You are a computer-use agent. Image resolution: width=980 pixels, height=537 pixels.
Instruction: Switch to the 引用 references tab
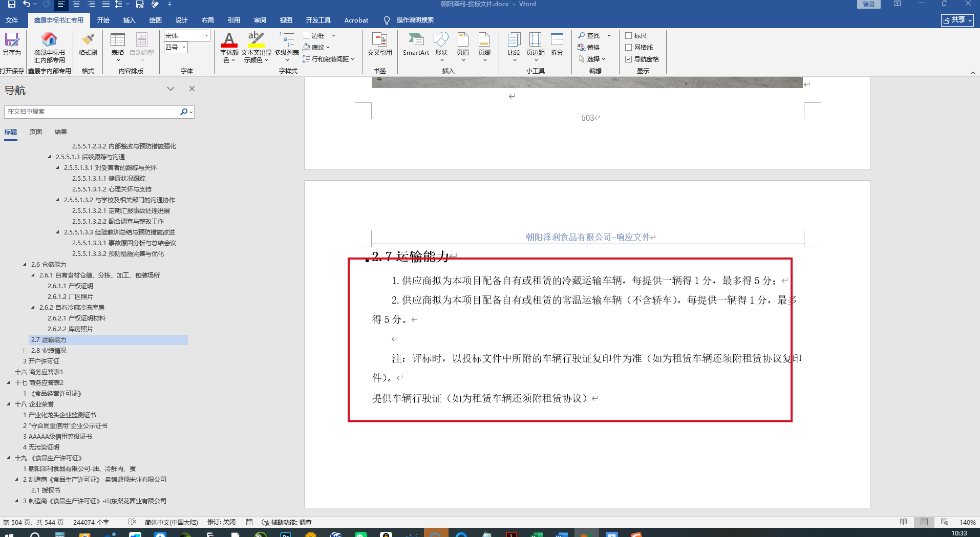234,20
